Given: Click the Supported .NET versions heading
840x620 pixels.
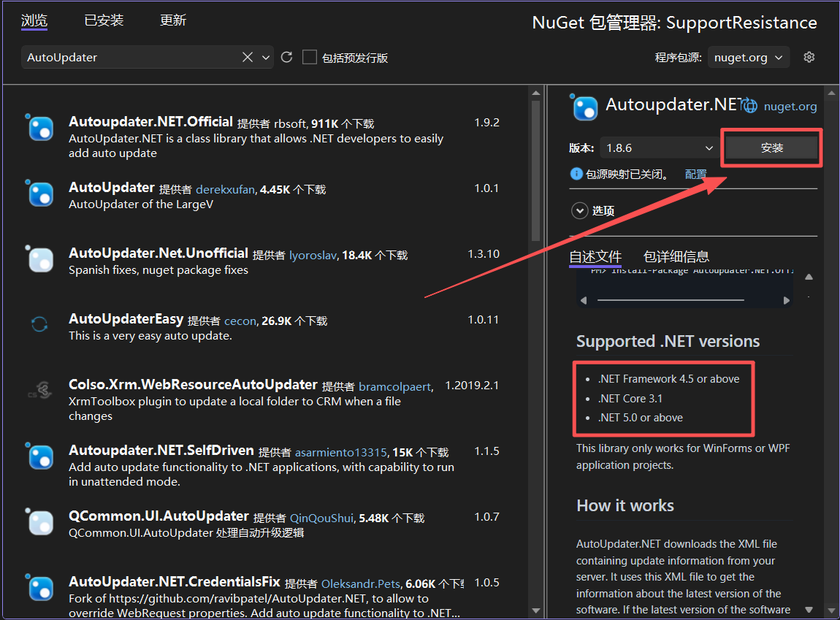Looking at the screenshot, I should [668, 341].
